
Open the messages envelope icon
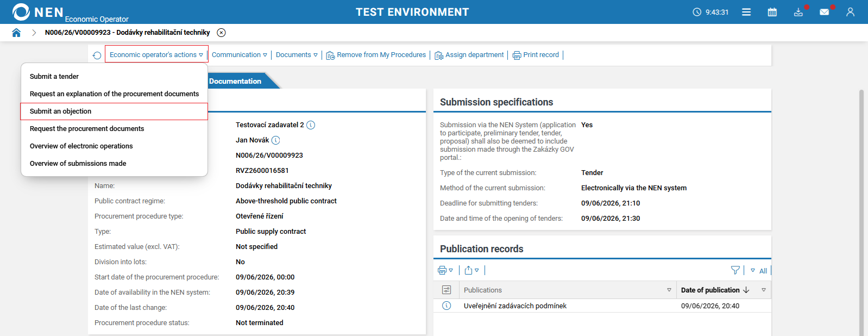click(x=825, y=12)
